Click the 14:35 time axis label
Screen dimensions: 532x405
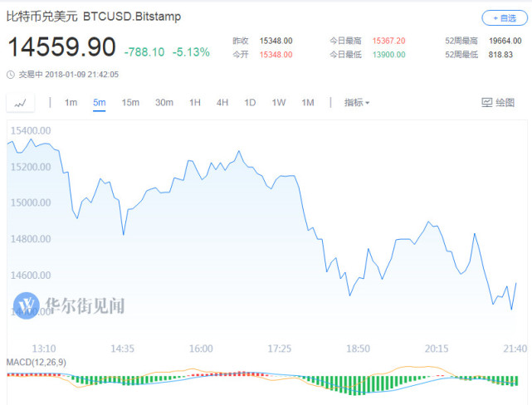[x=123, y=349]
